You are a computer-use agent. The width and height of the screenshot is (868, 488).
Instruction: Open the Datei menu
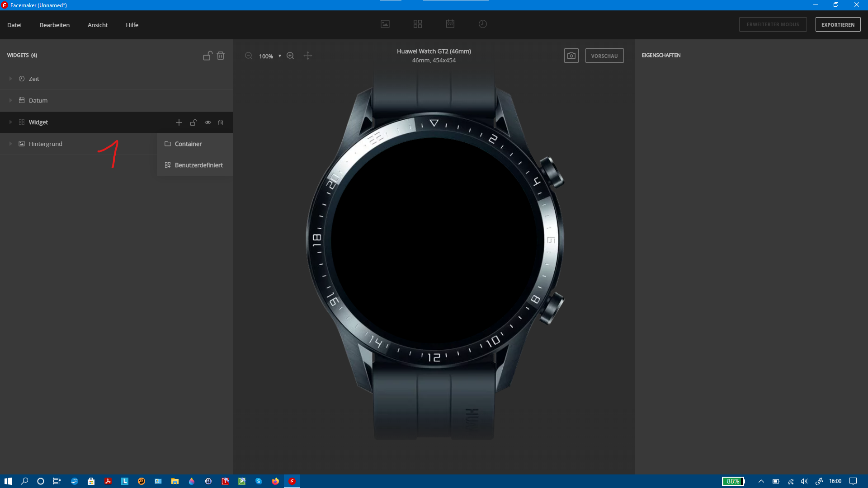click(x=14, y=25)
